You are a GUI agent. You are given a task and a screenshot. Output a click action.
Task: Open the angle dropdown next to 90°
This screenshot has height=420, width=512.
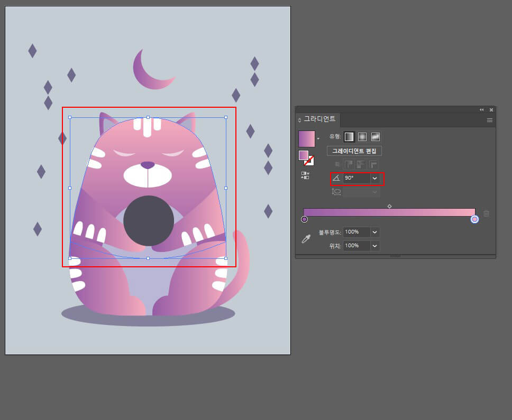pyautogui.click(x=375, y=178)
